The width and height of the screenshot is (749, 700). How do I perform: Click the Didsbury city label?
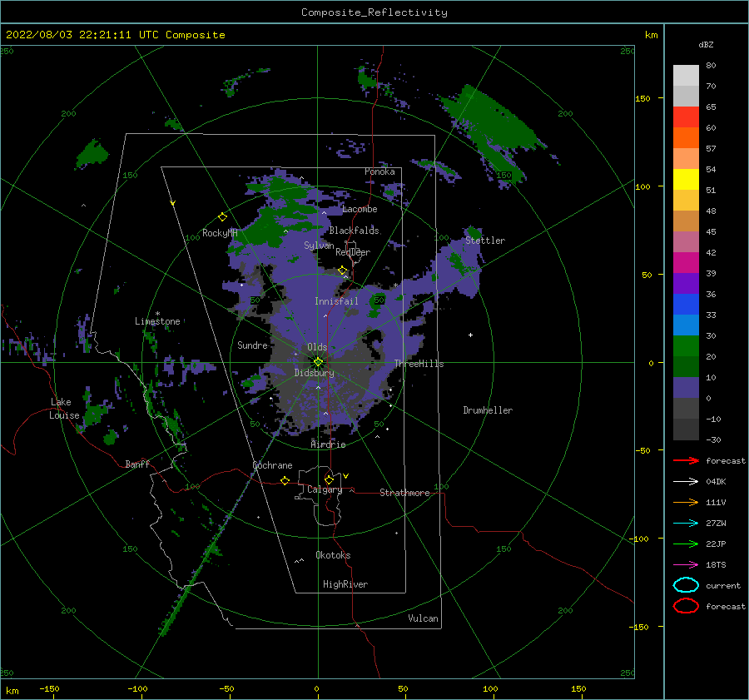coord(314,373)
